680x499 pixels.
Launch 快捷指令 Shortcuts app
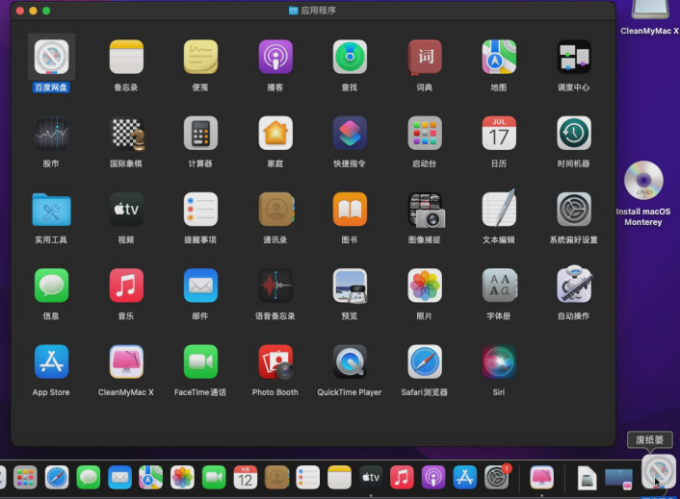[350, 133]
